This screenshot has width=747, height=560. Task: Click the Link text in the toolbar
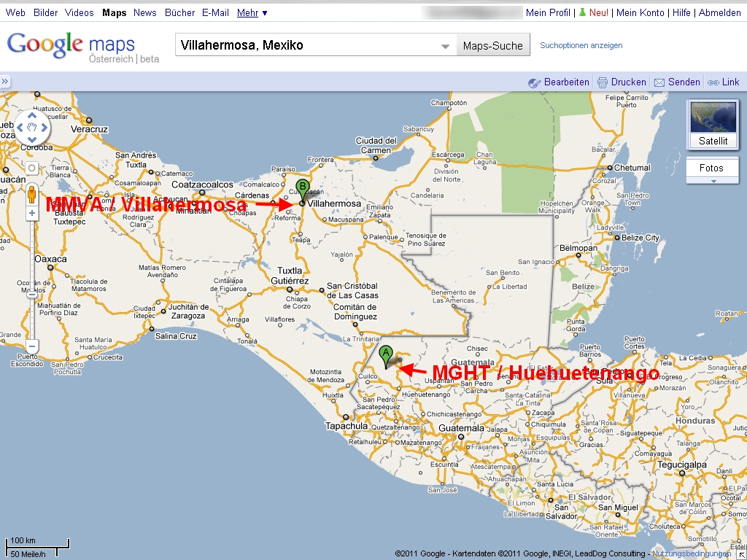[730, 82]
